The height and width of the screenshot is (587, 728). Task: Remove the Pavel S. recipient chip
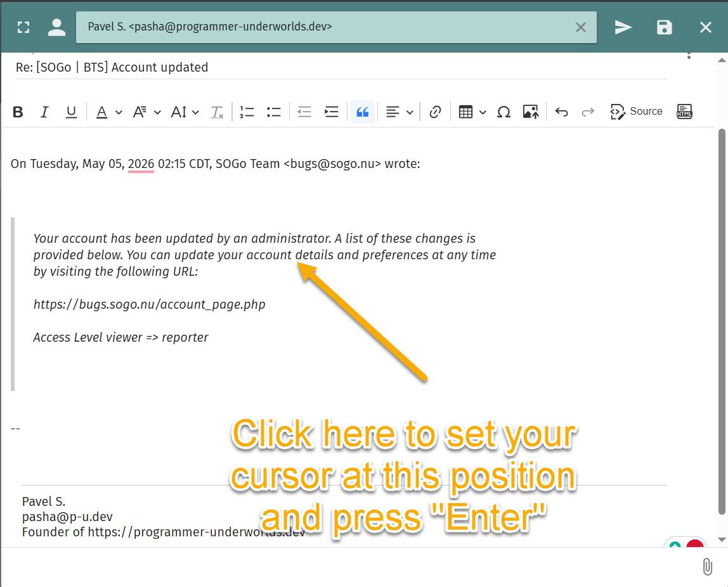click(x=580, y=27)
